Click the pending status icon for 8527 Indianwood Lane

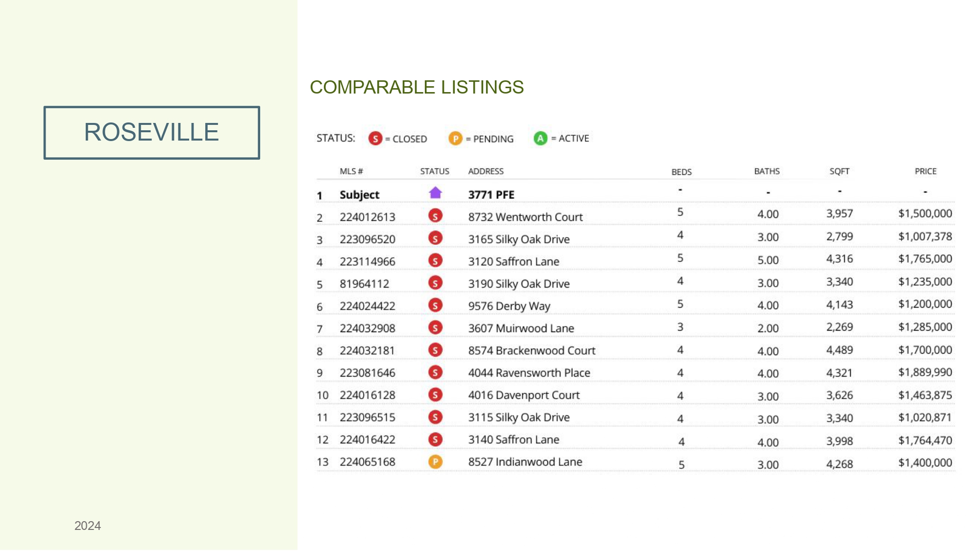pos(435,461)
